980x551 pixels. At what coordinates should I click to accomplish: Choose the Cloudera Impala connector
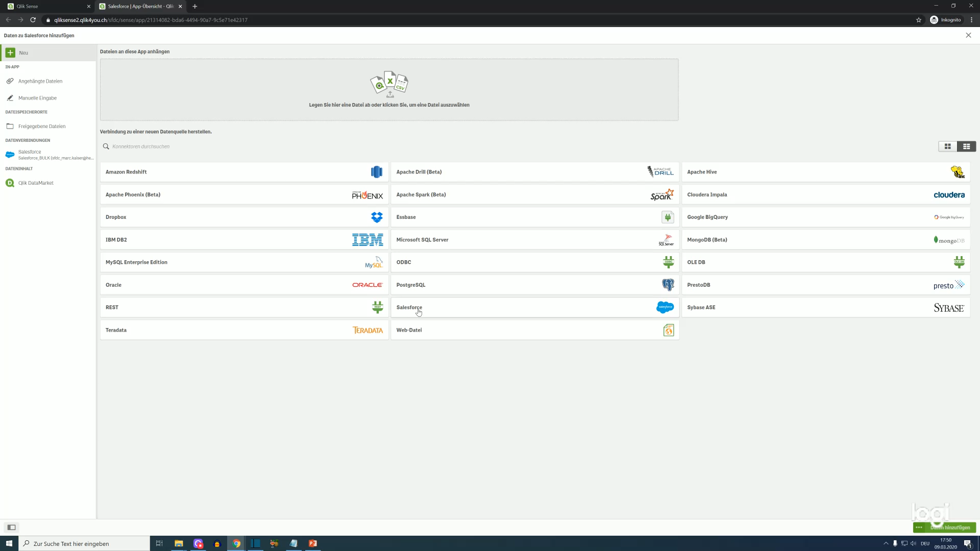point(826,195)
